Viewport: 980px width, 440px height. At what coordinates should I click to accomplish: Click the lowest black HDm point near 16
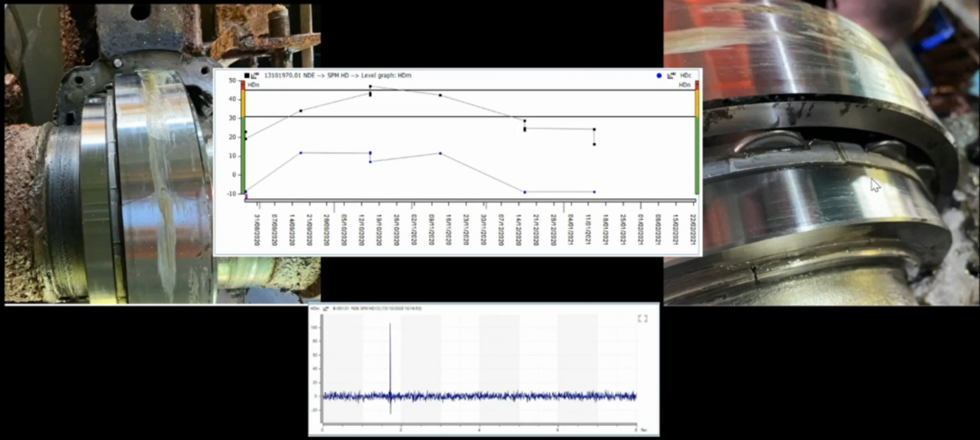(x=594, y=144)
